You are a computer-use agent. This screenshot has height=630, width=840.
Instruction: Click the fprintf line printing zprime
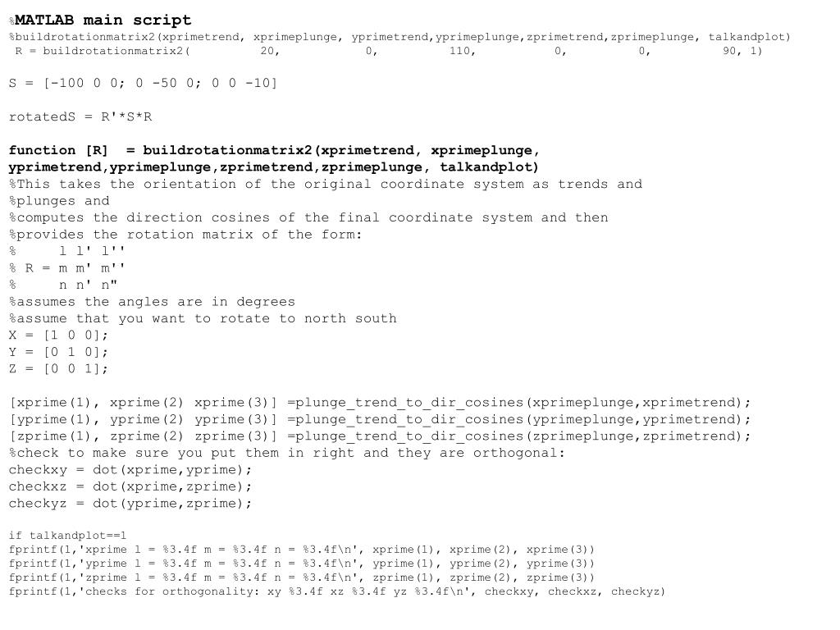pyautogui.click(x=302, y=577)
